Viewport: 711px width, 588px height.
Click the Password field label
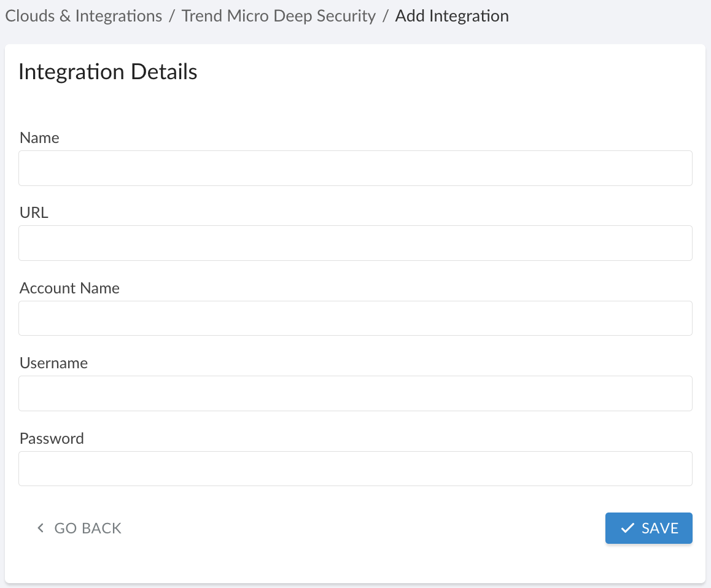point(52,438)
